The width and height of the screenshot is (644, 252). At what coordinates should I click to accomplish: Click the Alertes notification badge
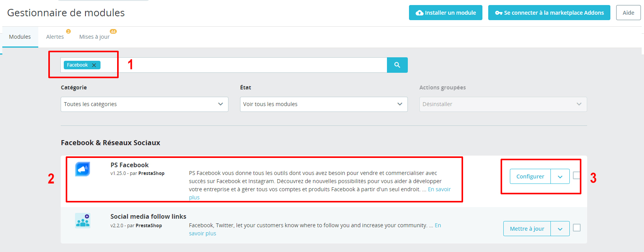68,31
